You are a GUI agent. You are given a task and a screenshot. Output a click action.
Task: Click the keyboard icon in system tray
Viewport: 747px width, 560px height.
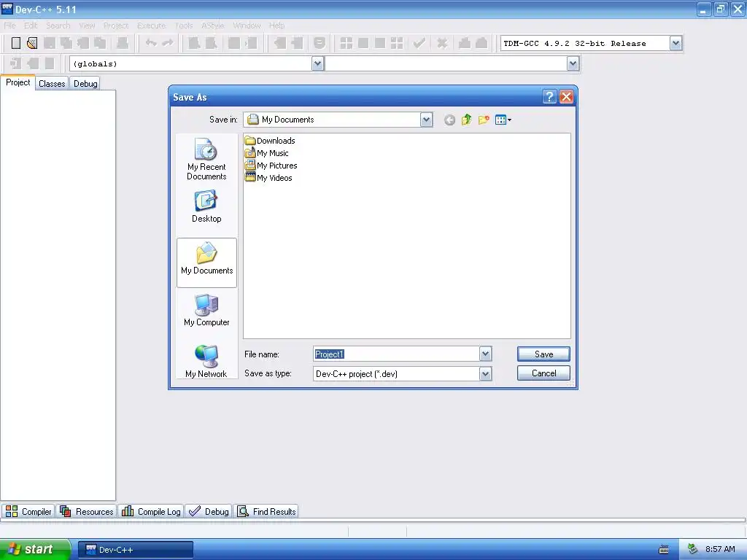click(663, 550)
